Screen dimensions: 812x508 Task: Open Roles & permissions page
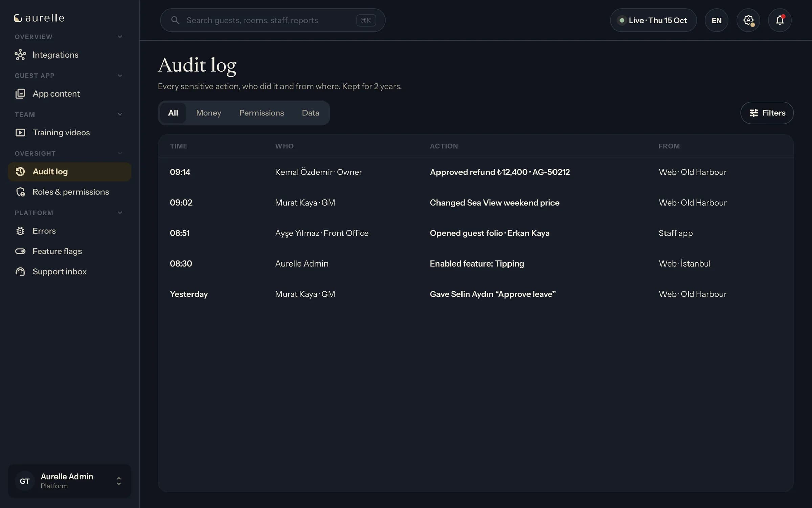(x=69, y=192)
